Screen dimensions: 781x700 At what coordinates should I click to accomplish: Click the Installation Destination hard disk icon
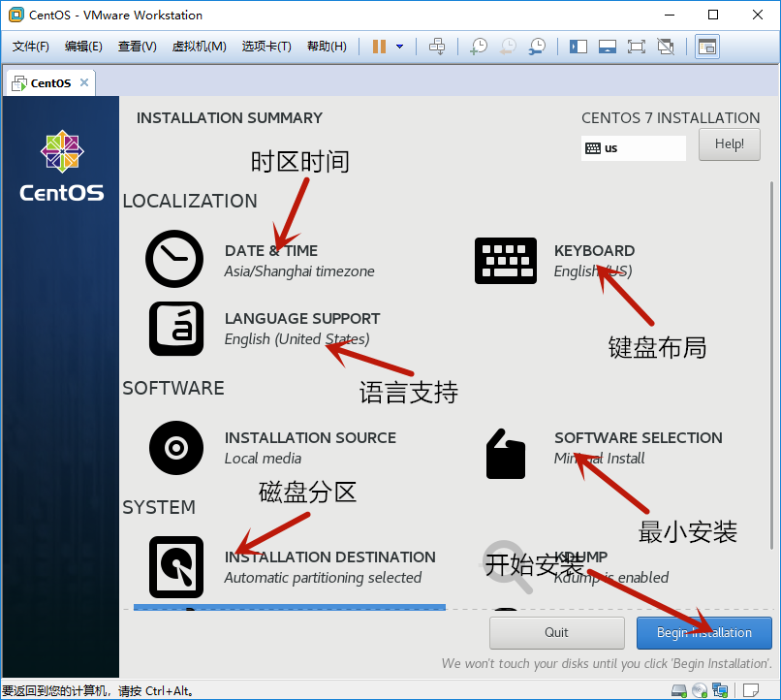coord(176,567)
